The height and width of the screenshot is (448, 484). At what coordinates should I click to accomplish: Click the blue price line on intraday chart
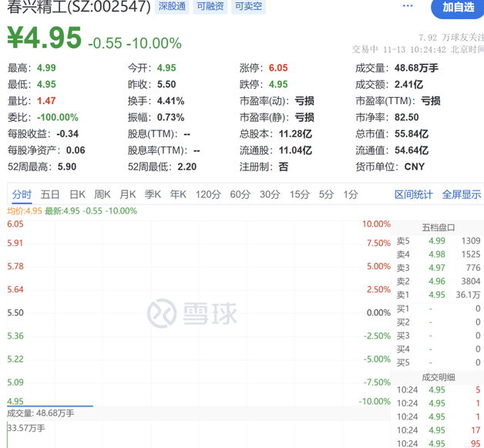(50, 406)
